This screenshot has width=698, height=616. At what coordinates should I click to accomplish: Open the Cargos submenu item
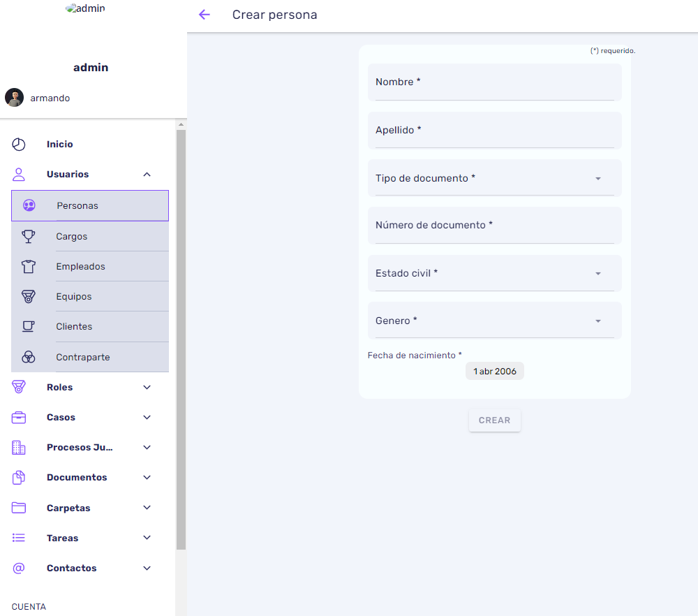point(90,236)
